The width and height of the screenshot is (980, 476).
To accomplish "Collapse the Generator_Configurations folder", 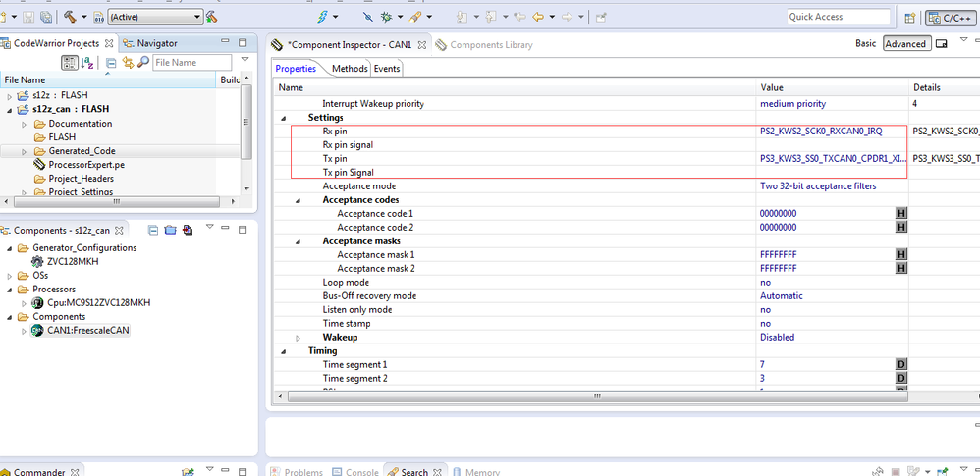I will click(x=10, y=248).
